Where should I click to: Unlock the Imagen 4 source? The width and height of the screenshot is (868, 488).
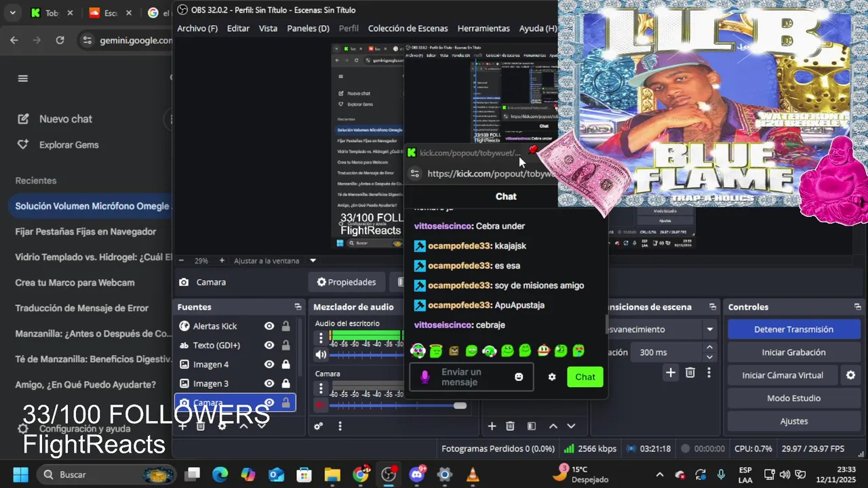(x=285, y=364)
